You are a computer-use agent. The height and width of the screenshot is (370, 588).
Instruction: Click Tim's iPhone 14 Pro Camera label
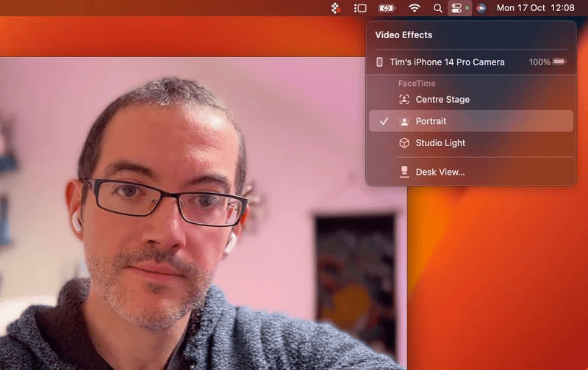[x=447, y=62]
